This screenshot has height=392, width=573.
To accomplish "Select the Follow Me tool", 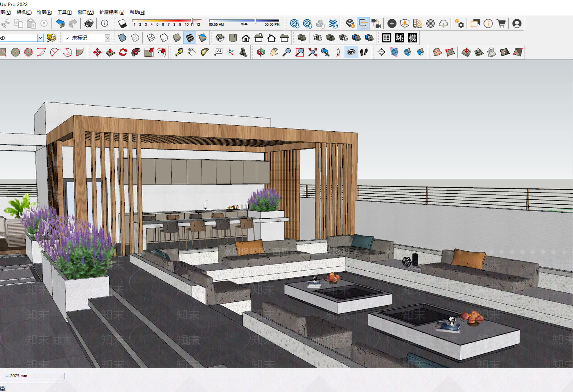I will coord(136,52).
